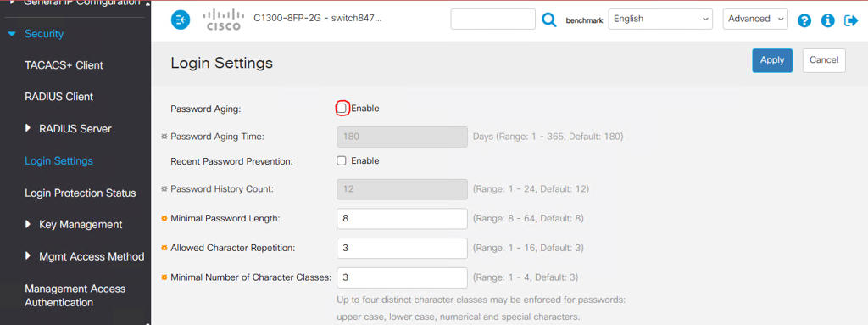
Task: Enable Recent Password Prevention checkbox
Action: (x=342, y=161)
